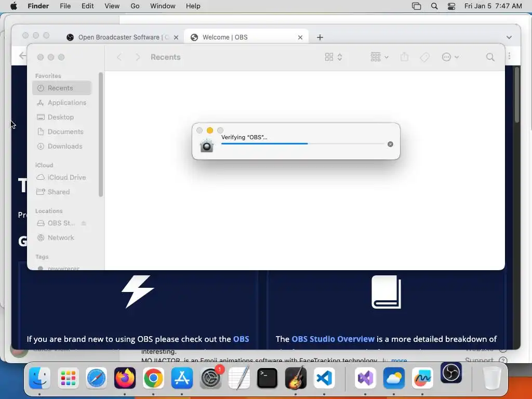The height and width of the screenshot is (399, 532).
Task: Click the Finder window search icon
Action: click(490, 57)
